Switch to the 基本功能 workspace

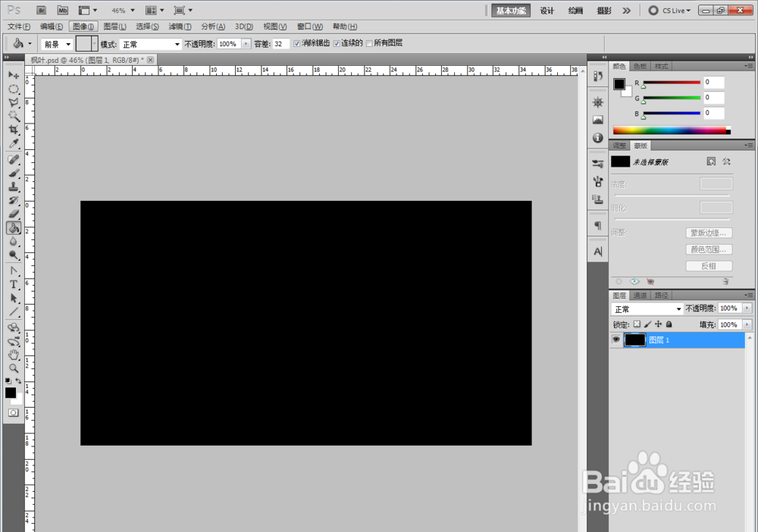511,11
